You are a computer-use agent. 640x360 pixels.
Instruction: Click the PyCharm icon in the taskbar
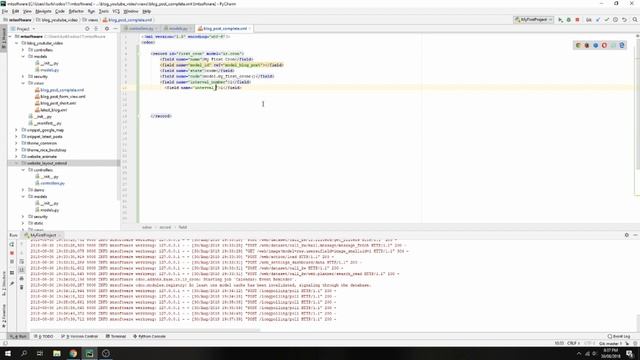click(x=89, y=353)
